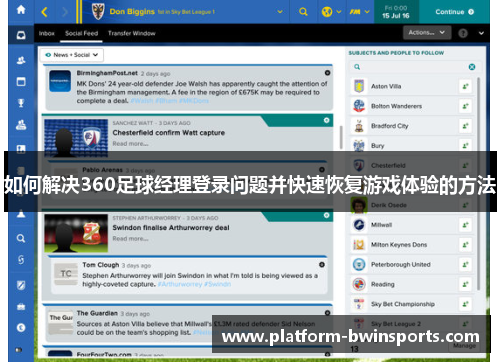Clear the follow search field
Viewport: 500px width, 362px height.
tap(472, 67)
